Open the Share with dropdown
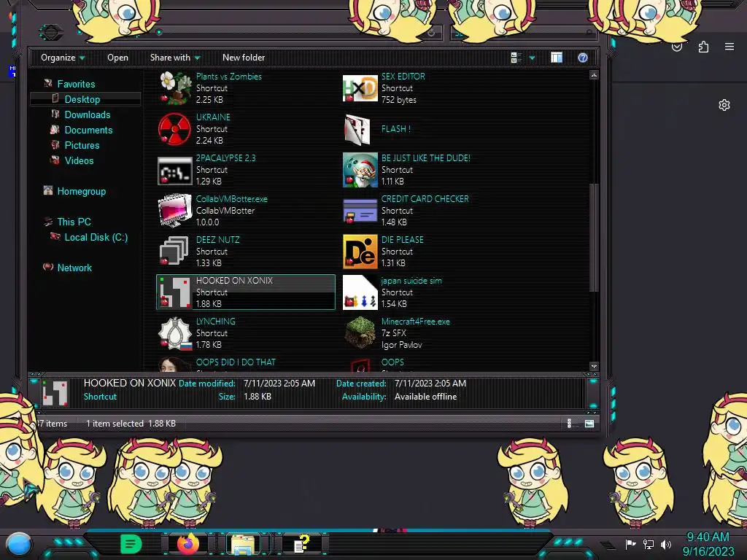747x560 pixels. (175, 58)
